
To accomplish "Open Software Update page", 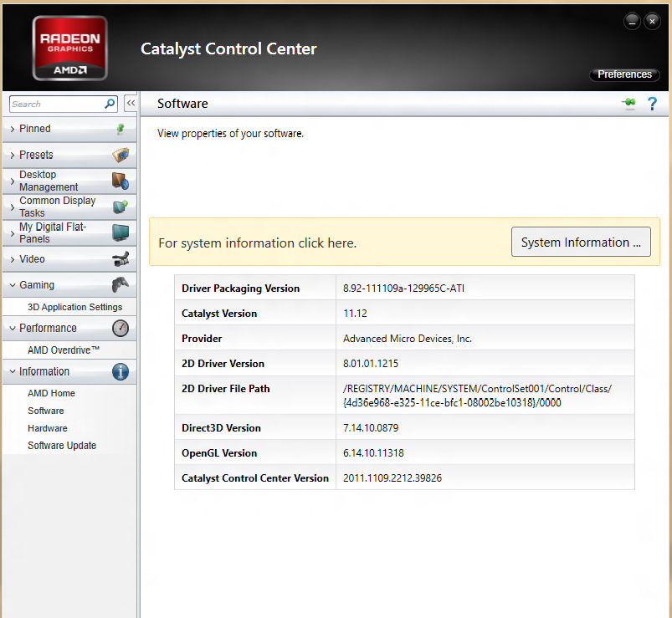I will [62, 446].
